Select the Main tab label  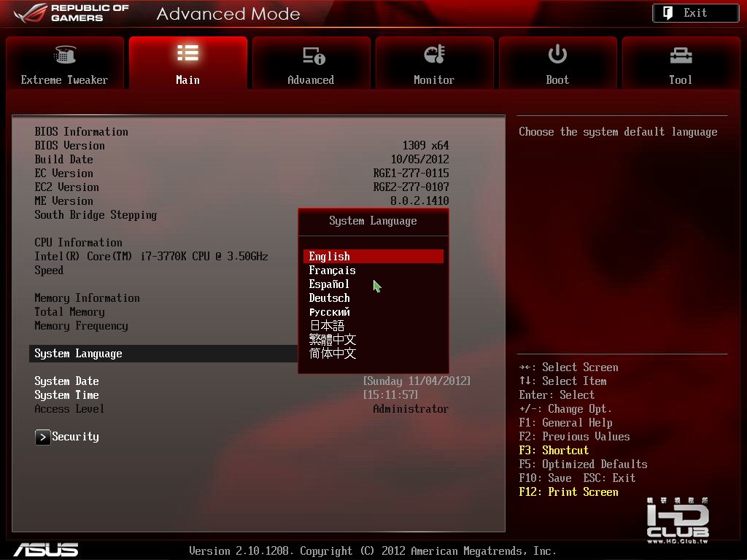(187, 80)
